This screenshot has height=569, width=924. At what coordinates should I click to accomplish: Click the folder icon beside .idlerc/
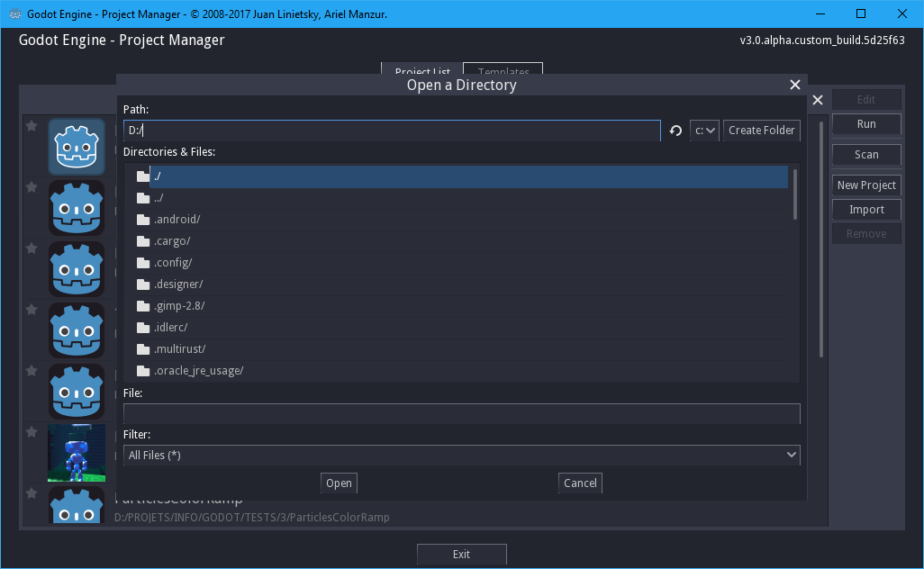point(143,328)
